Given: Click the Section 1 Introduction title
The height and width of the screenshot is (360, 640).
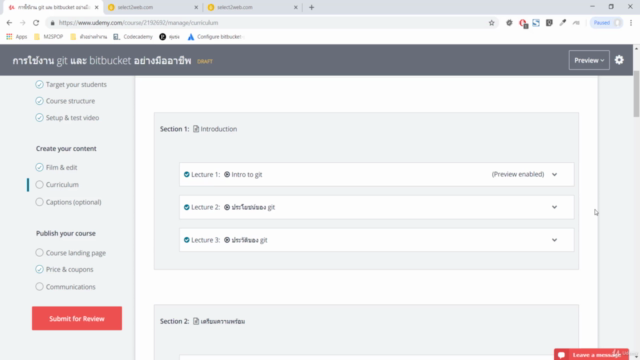Looking at the screenshot, I should tap(218, 129).
